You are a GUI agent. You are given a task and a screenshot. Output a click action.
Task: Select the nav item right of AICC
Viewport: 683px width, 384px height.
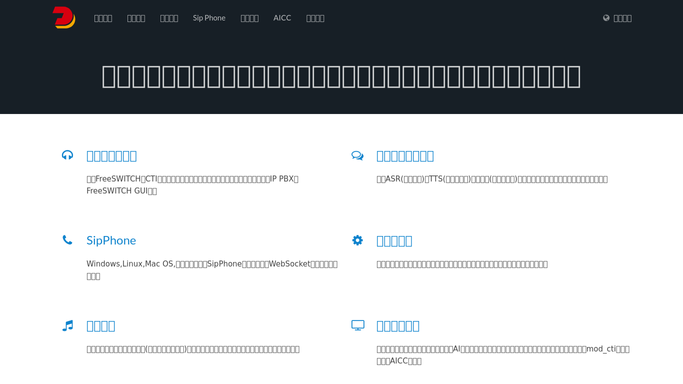(x=315, y=18)
